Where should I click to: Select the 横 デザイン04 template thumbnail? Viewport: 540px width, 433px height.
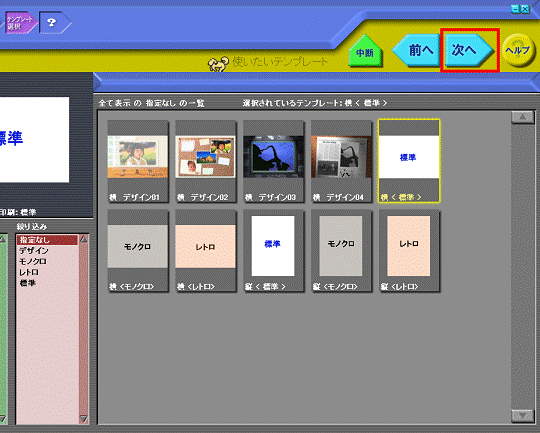[341, 161]
